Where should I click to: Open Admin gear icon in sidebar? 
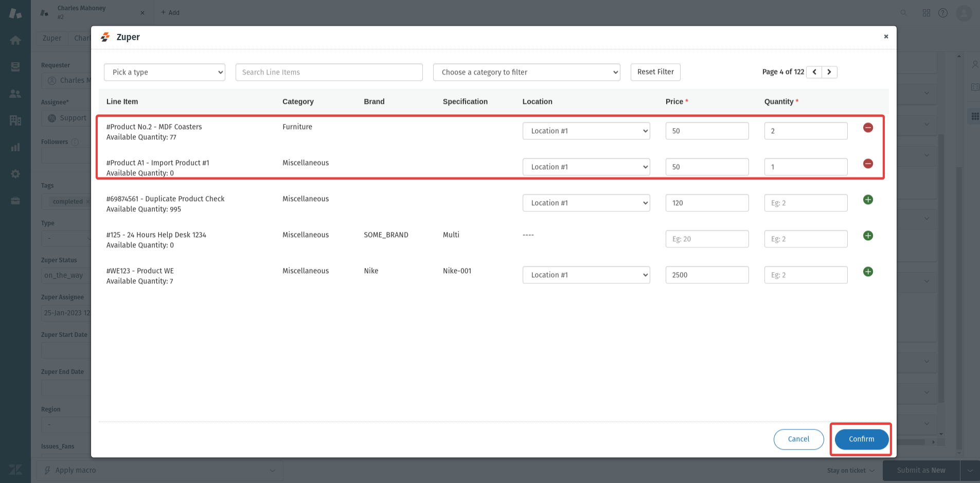click(x=15, y=174)
